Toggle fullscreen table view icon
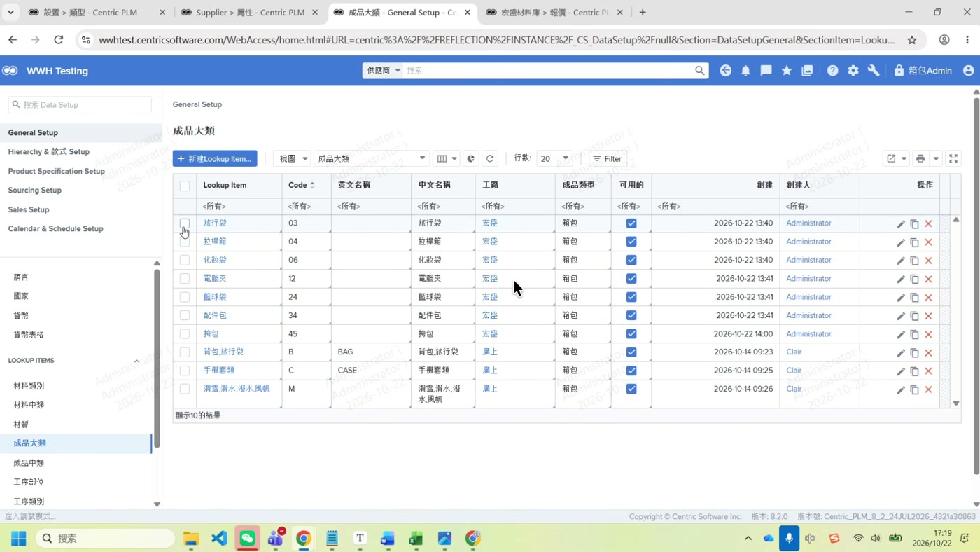 coord(953,159)
